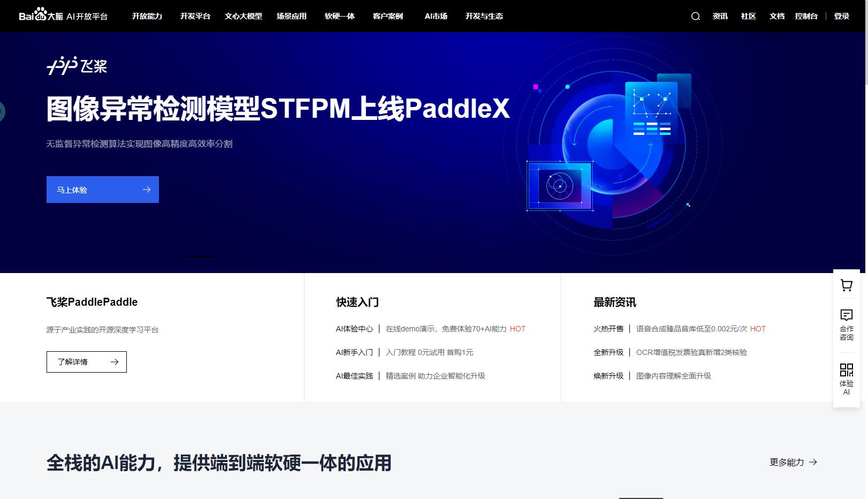This screenshot has width=868, height=499.
Task: Click the 更多能力 arrow icon
Action: [x=814, y=462]
